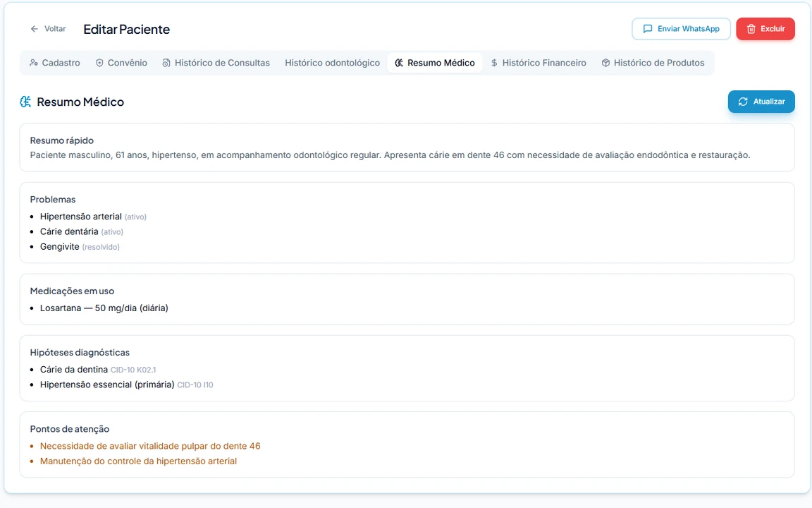Switch to the Convênio tab
Viewport: 812px width, 508px height.
coord(122,63)
